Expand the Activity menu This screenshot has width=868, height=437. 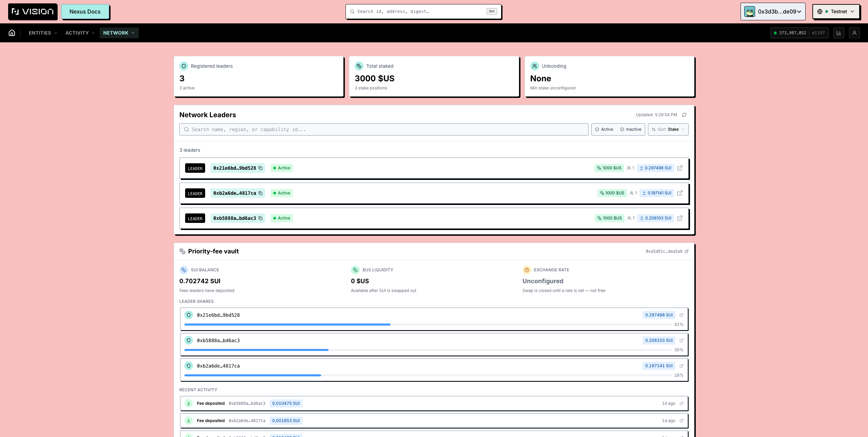click(x=80, y=33)
